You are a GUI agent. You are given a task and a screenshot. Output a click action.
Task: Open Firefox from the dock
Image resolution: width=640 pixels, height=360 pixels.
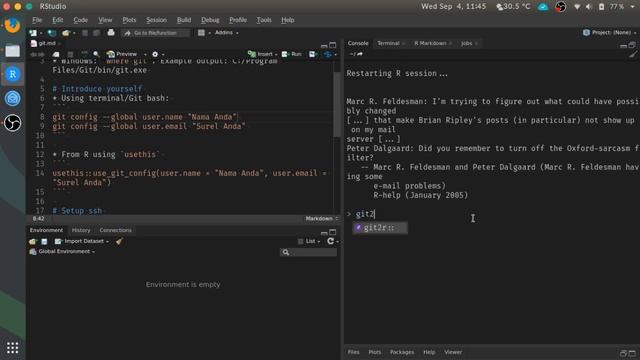pos(13,25)
